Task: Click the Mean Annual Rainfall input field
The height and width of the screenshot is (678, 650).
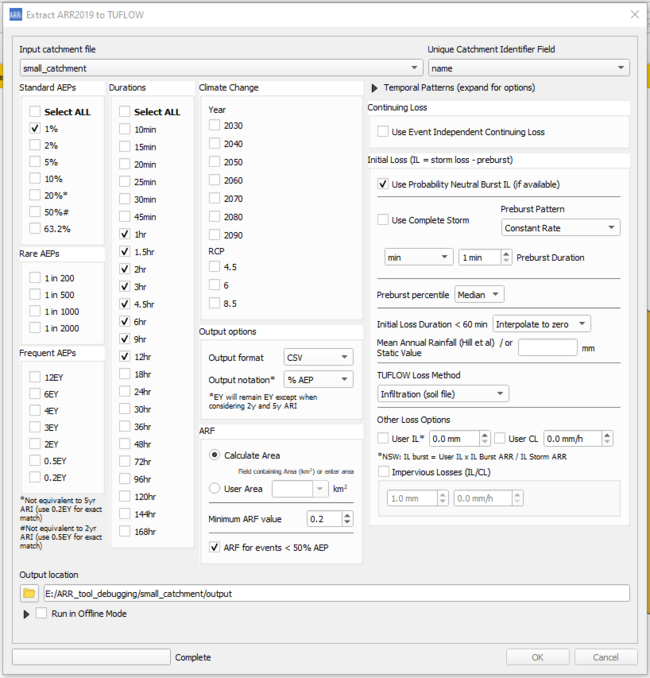Action: 547,347
